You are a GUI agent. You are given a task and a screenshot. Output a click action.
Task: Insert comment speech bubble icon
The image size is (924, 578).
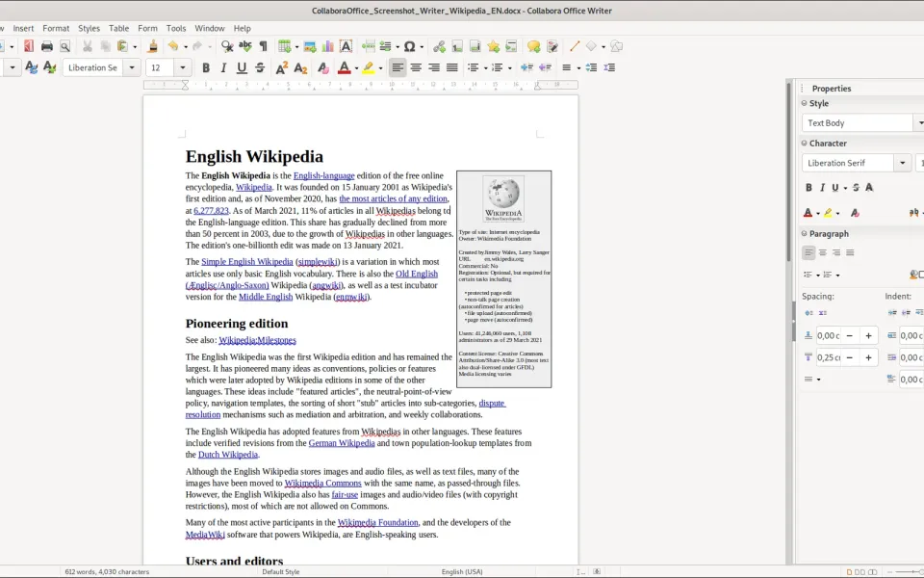pyautogui.click(x=534, y=46)
